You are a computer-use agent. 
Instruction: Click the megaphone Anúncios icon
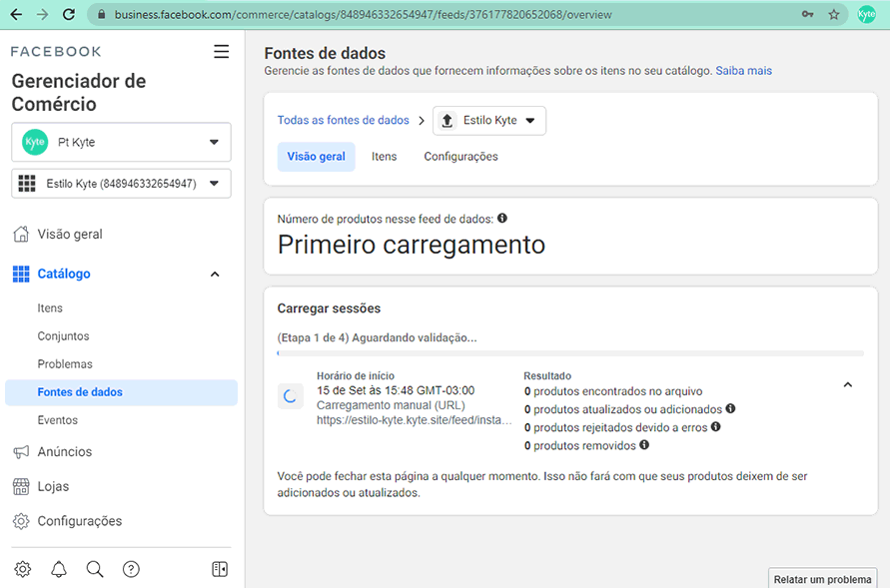(x=21, y=452)
